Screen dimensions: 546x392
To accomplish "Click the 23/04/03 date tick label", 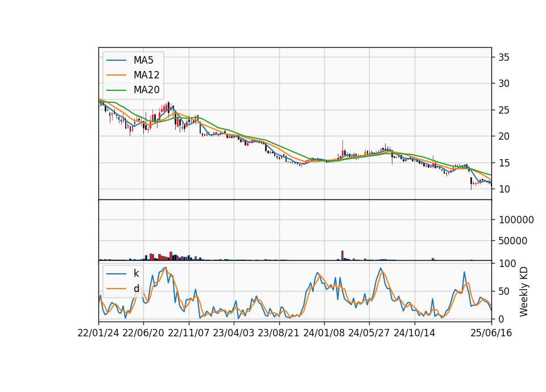I will (234, 333).
